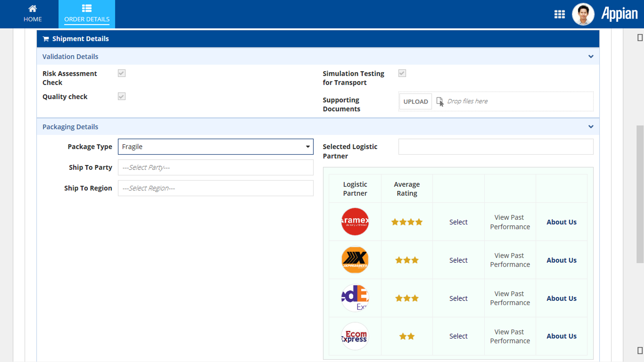Click the user profile avatar
Screen dimensions: 644x362
click(583, 14)
